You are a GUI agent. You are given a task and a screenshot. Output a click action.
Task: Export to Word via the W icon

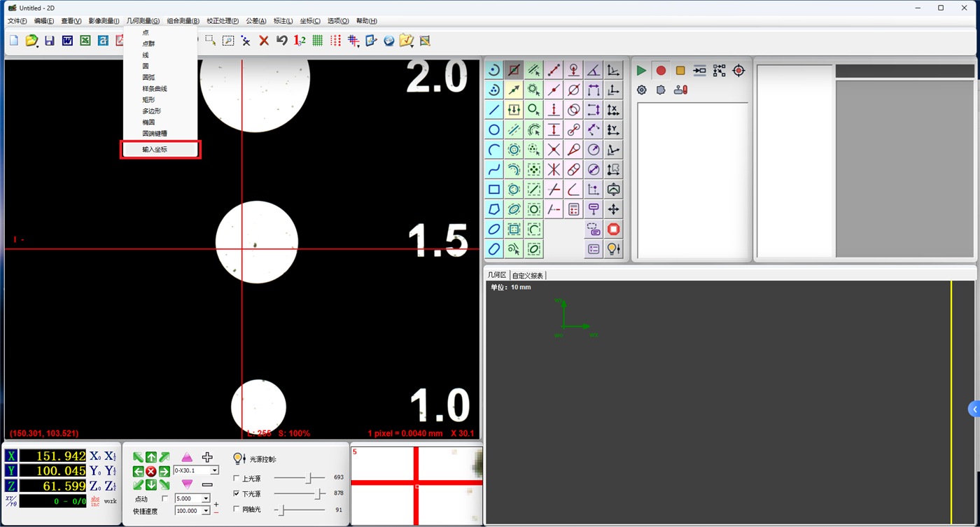click(x=67, y=41)
